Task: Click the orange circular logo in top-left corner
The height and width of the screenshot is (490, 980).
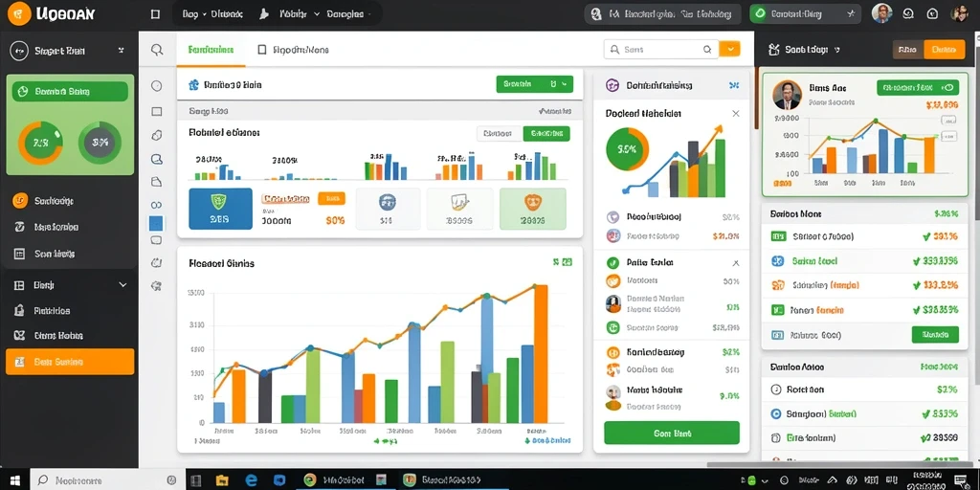Action: [19, 13]
